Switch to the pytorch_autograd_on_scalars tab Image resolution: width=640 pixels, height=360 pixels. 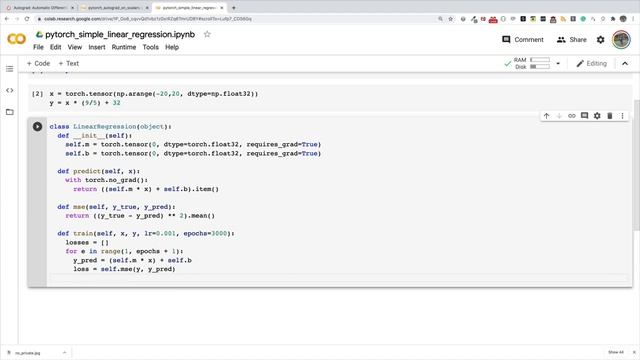tap(114, 8)
